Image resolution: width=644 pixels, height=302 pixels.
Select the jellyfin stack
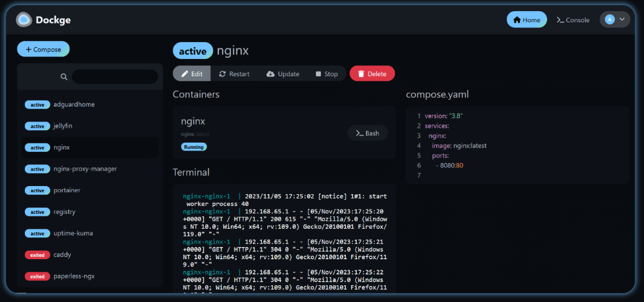89,126
